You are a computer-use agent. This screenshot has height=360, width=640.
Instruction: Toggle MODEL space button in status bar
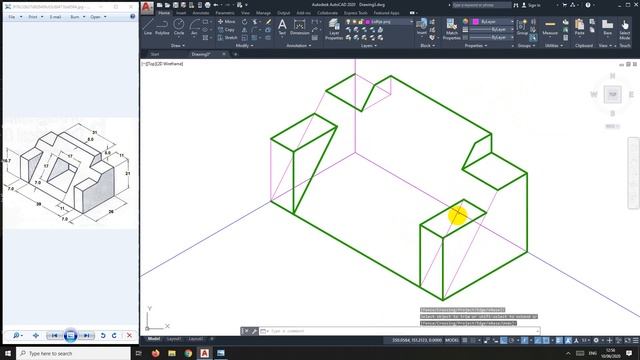click(452, 340)
